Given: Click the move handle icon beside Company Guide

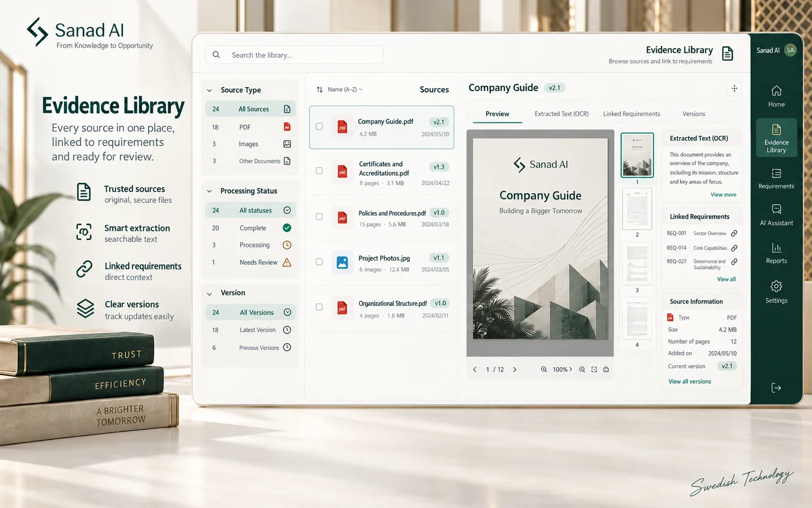Looking at the screenshot, I should click(734, 89).
